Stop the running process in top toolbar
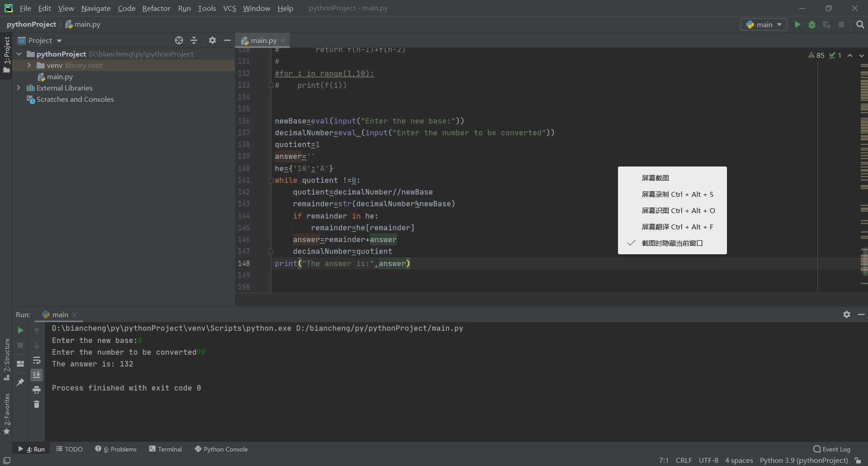The height and width of the screenshot is (466, 868). pyautogui.click(x=841, y=24)
